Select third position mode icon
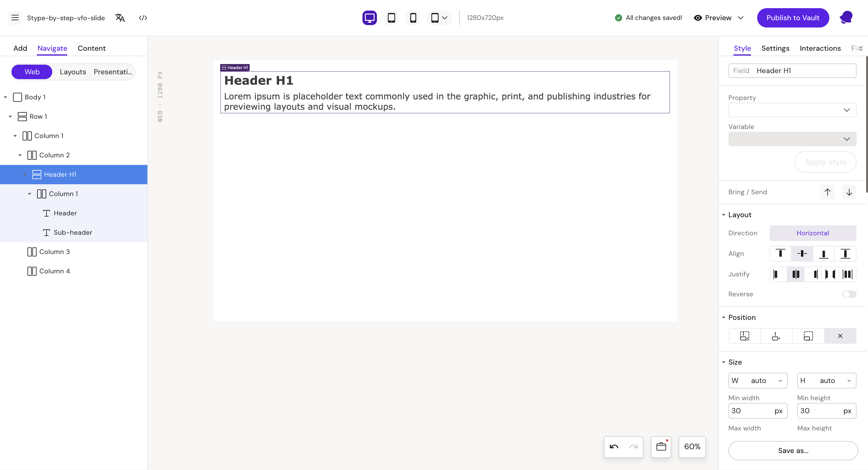The height and width of the screenshot is (470, 868). pos(809,336)
